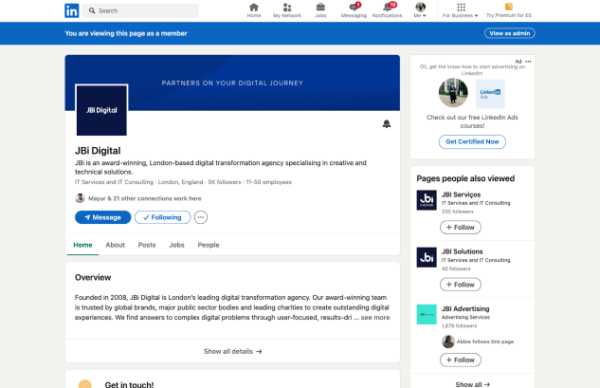This screenshot has width=600, height=388.
Task: Open the more options ellipsis beside Following
Action: pyautogui.click(x=201, y=217)
